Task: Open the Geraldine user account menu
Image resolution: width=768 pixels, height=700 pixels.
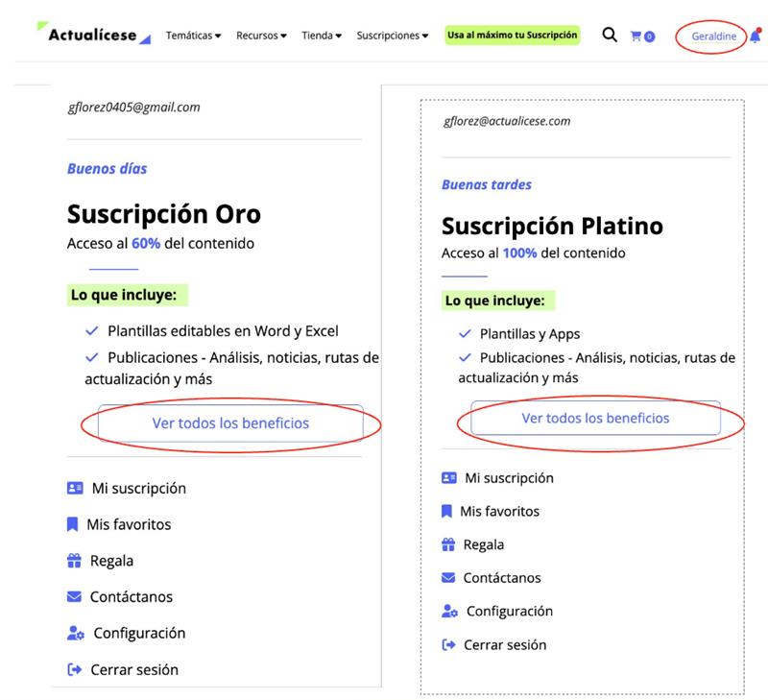Action: point(713,36)
